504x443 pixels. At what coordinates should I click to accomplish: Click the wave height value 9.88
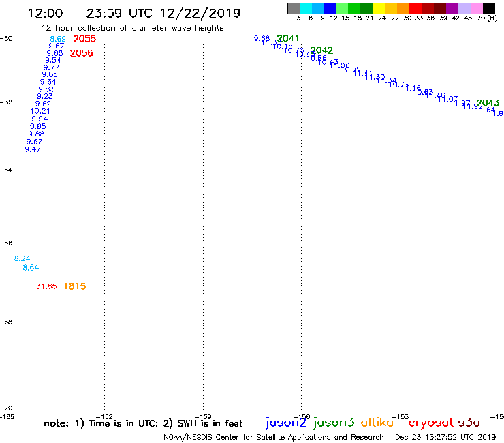pyautogui.click(x=36, y=134)
